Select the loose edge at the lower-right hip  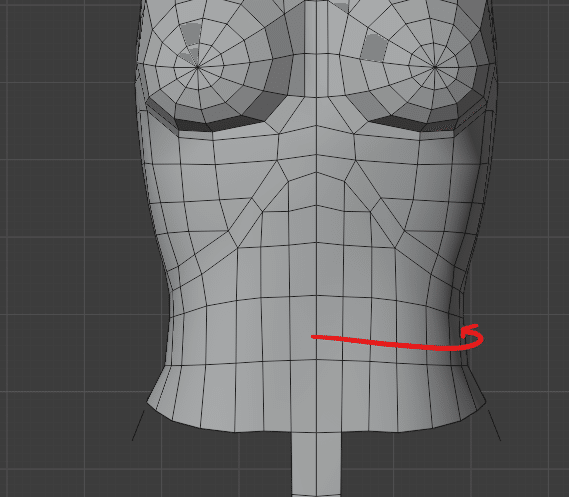[x=494, y=426]
